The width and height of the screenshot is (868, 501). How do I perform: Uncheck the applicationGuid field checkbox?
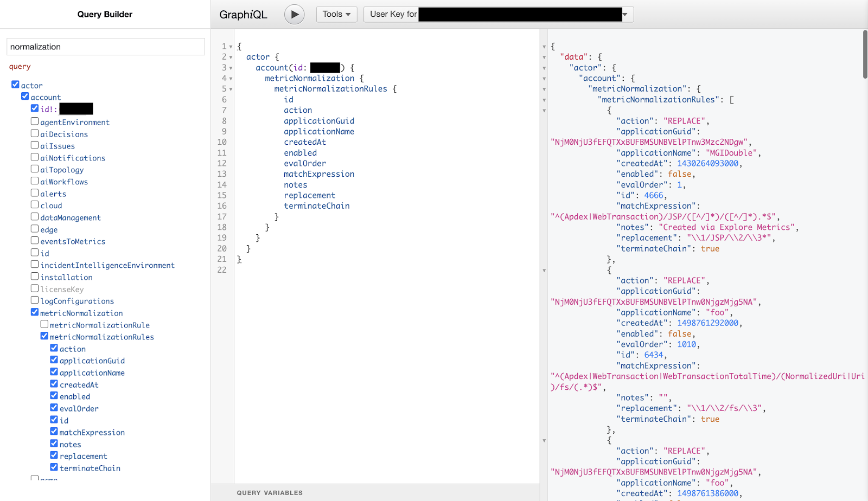pyautogui.click(x=54, y=360)
